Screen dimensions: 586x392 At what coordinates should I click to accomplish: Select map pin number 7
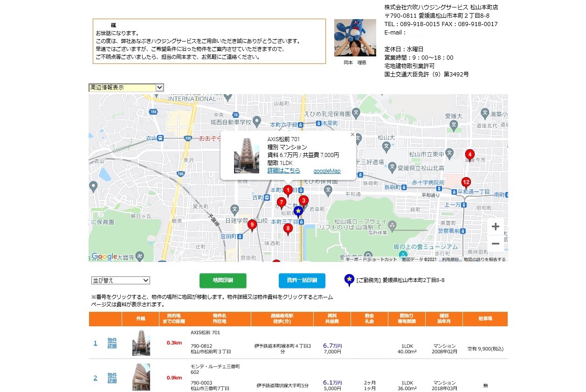pos(281,202)
